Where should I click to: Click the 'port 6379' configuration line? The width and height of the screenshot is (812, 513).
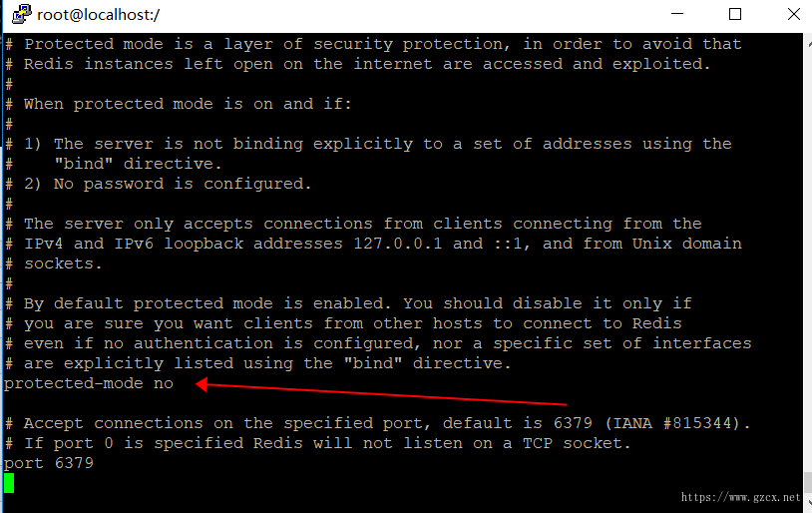pyautogui.click(x=49, y=463)
